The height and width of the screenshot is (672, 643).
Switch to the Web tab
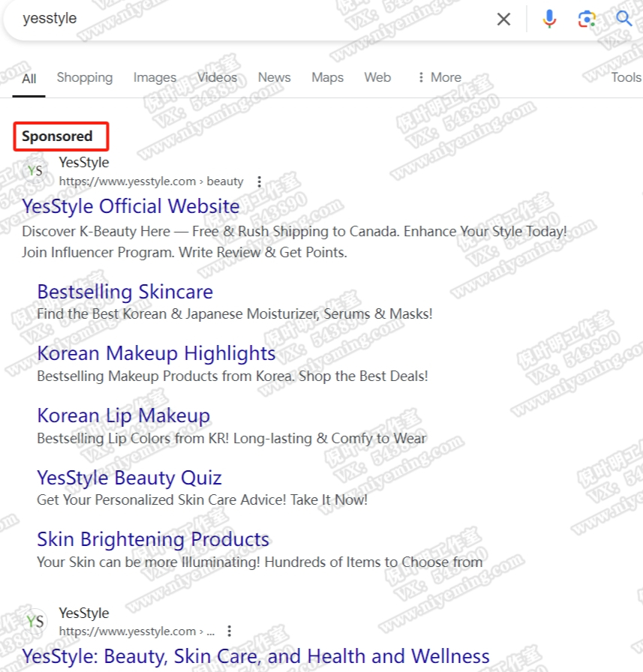click(377, 77)
